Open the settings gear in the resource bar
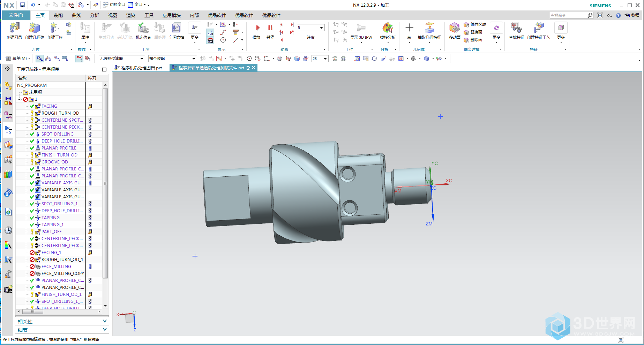Image resolution: width=644 pixels, height=345 pixels. coord(7,69)
